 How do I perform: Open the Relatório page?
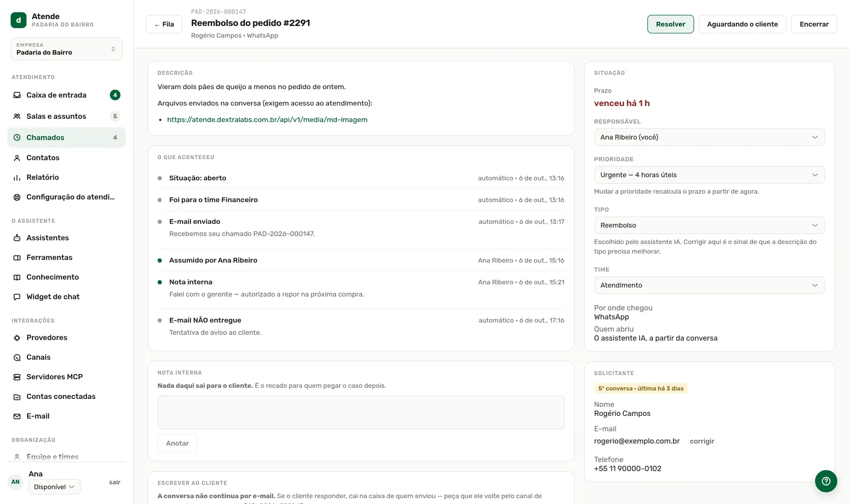click(66, 177)
